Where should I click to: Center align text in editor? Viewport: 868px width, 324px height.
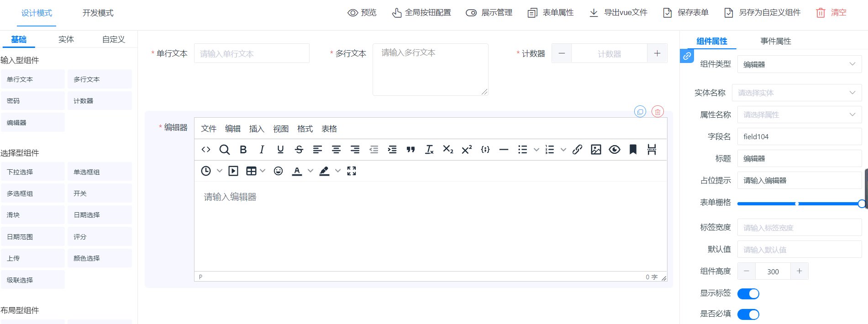[x=336, y=150]
